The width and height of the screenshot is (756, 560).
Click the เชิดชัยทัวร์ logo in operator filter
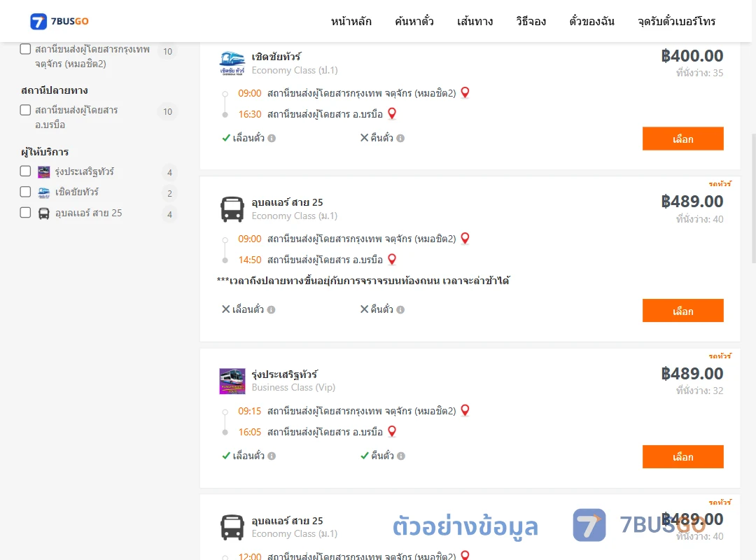(44, 192)
